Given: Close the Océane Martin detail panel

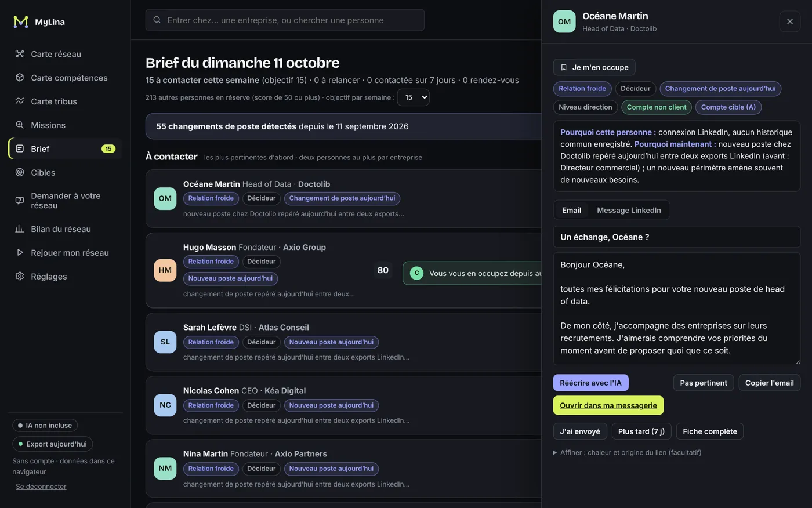Looking at the screenshot, I should point(790,21).
